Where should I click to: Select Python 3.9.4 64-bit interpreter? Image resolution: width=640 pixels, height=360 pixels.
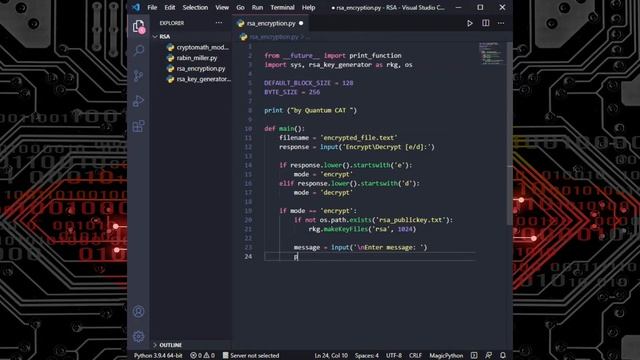pos(158,356)
